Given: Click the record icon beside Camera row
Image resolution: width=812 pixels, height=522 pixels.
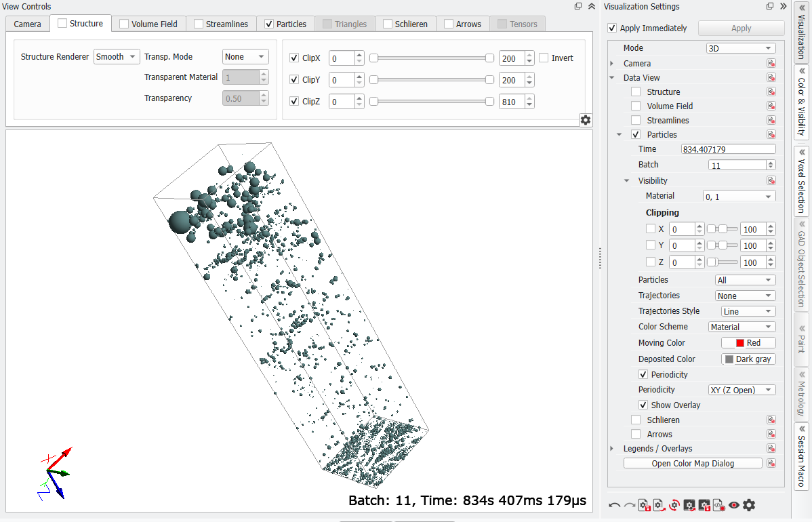Looking at the screenshot, I should click(x=771, y=63).
